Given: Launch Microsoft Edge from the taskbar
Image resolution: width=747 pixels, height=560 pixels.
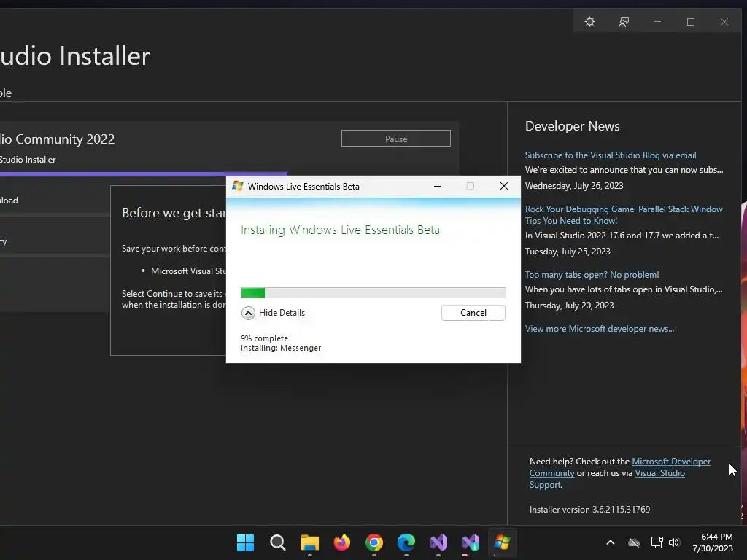Looking at the screenshot, I should (x=406, y=542).
